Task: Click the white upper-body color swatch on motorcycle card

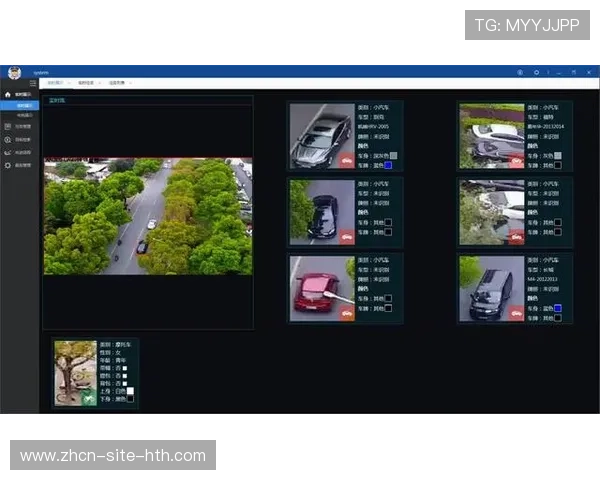Action: click(129, 390)
